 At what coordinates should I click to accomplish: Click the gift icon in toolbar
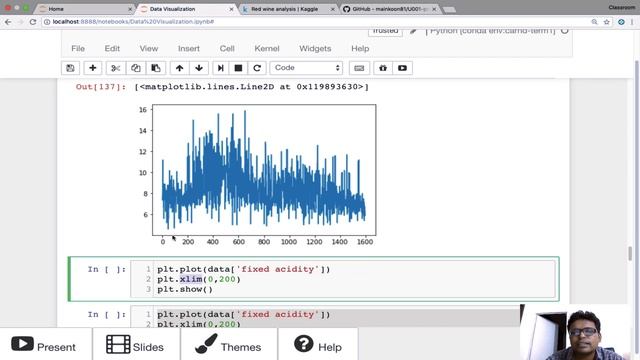pyautogui.click(x=383, y=68)
